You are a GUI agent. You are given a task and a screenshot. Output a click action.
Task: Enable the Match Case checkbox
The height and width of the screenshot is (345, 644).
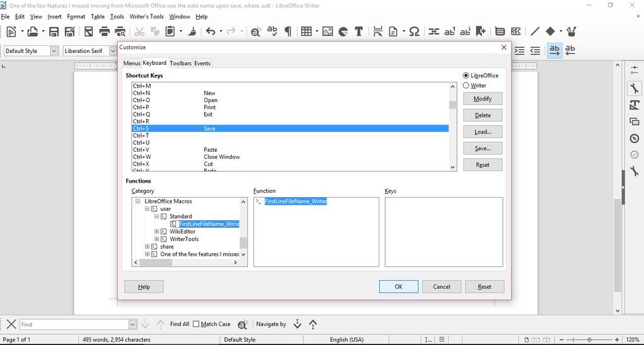(196, 324)
